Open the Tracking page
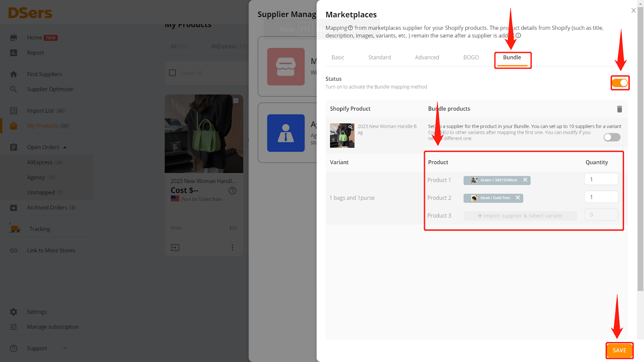The image size is (644, 362). pyautogui.click(x=40, y=229)
